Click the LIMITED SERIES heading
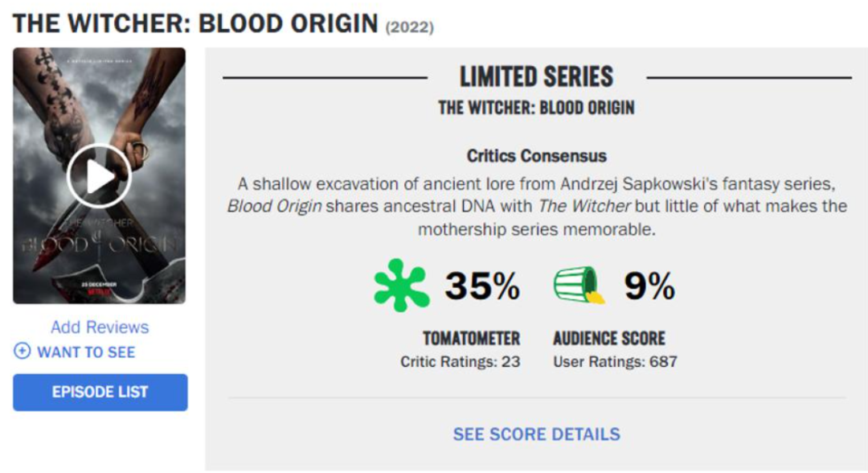868x473 pixels. tap(536, 76)
